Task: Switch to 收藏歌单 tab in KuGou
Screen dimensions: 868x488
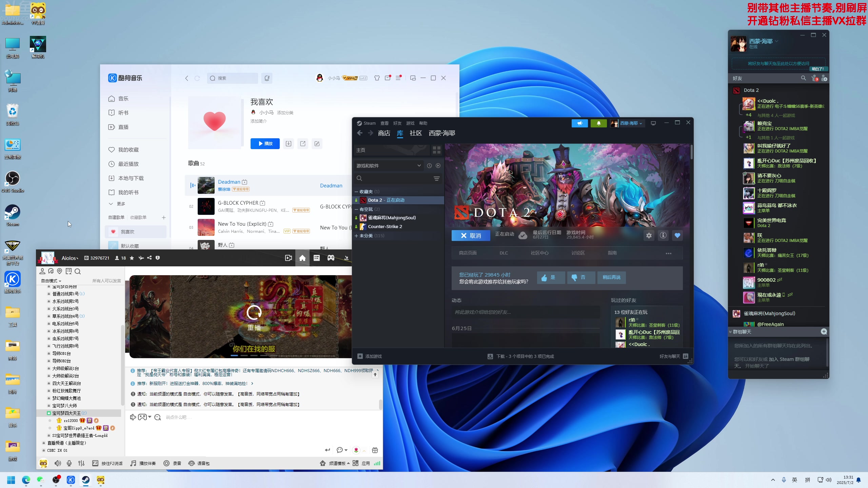Action: coord(138,218)
